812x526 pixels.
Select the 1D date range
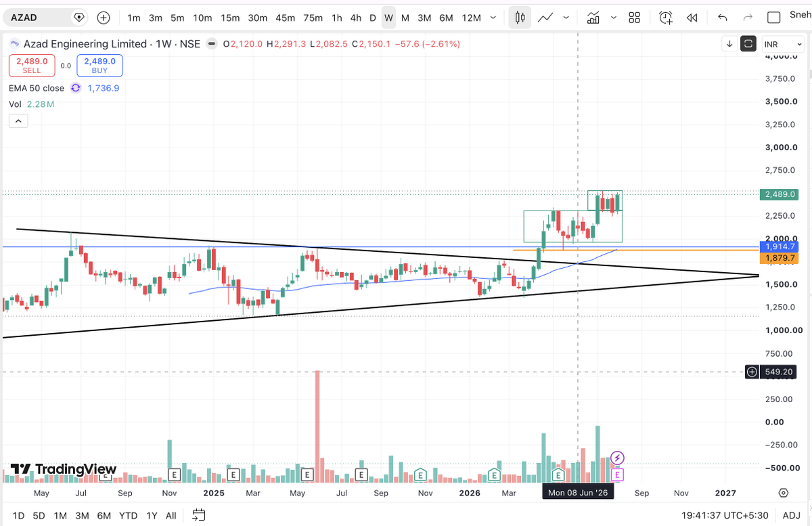point(18,516)
